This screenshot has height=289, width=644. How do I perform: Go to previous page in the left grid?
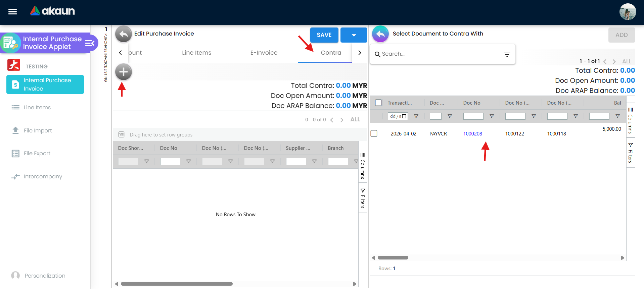coord(332,120)
